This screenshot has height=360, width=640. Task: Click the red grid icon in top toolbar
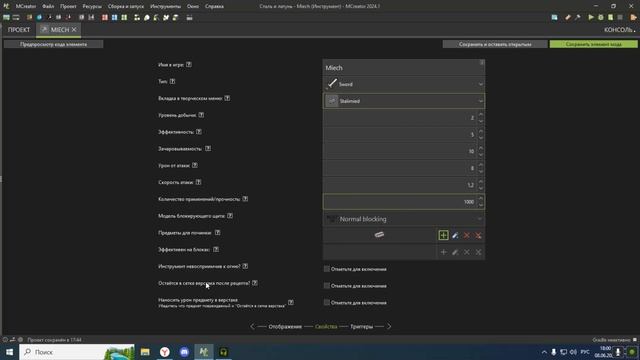tap(105, 18)
